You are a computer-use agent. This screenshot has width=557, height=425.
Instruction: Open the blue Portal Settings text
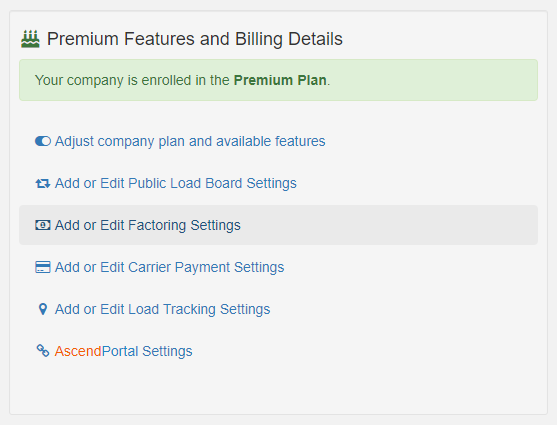(x=147, y=351)
